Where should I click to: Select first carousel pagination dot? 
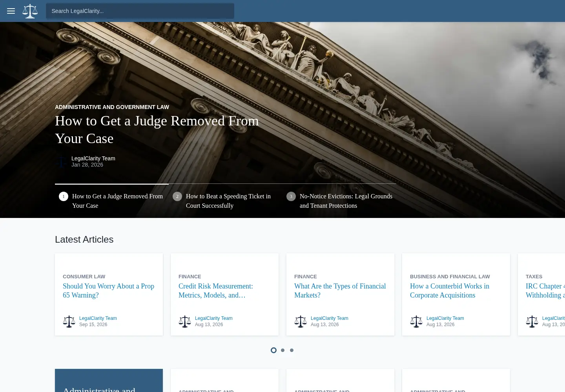[x=273, y=350]
